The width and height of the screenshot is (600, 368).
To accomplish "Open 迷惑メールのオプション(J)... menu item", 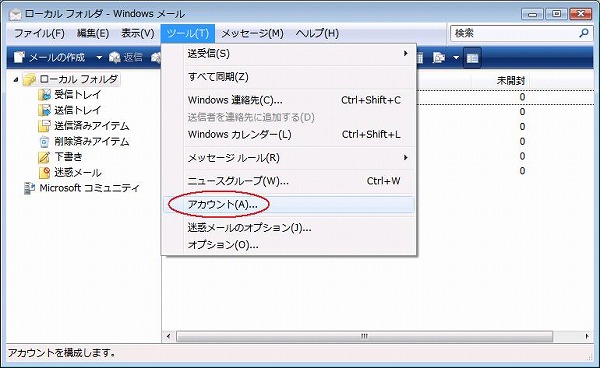I will (289, 228).
